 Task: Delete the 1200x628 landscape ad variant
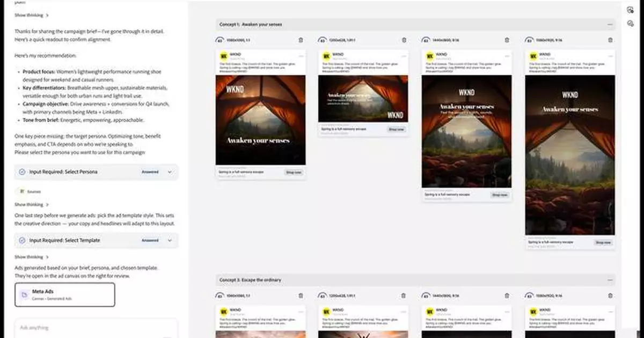pos(404,39)
